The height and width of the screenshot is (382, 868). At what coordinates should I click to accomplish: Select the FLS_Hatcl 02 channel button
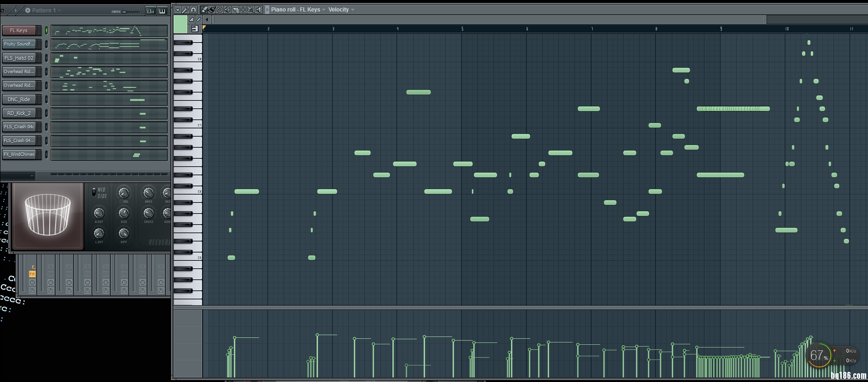click(x=19, y=58)
